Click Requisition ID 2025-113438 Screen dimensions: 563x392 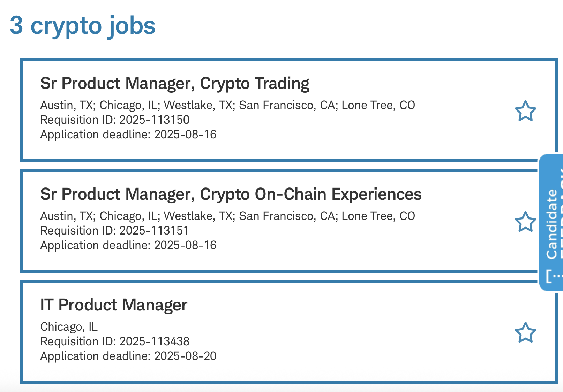115,341
